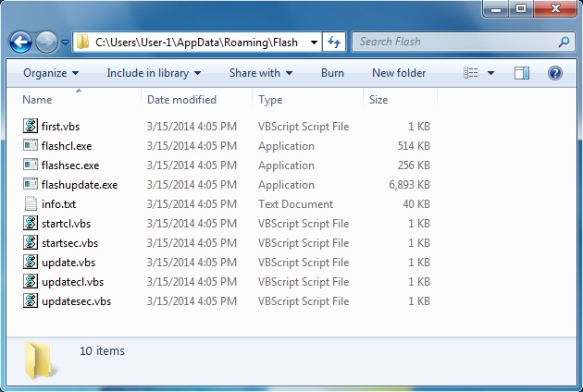
Task: Open the Help question mark icon
Action: tap(555, 73)
